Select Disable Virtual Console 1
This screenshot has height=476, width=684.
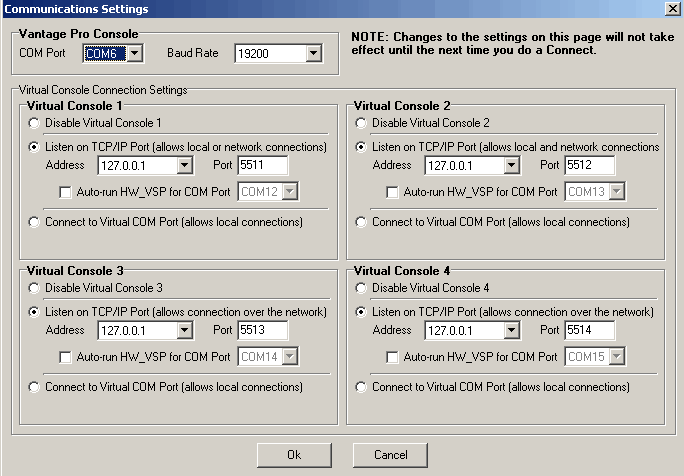[36, 123]
